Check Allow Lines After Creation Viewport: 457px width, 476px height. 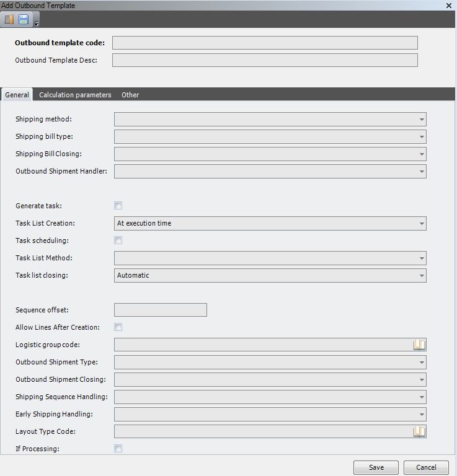118,327
